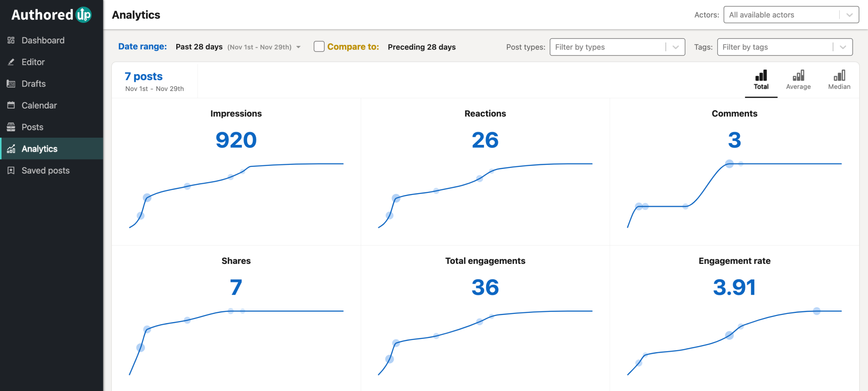Screen dimensions: 868x391
Task: Click the 7 posts link
Action: [x=143, y=76]
